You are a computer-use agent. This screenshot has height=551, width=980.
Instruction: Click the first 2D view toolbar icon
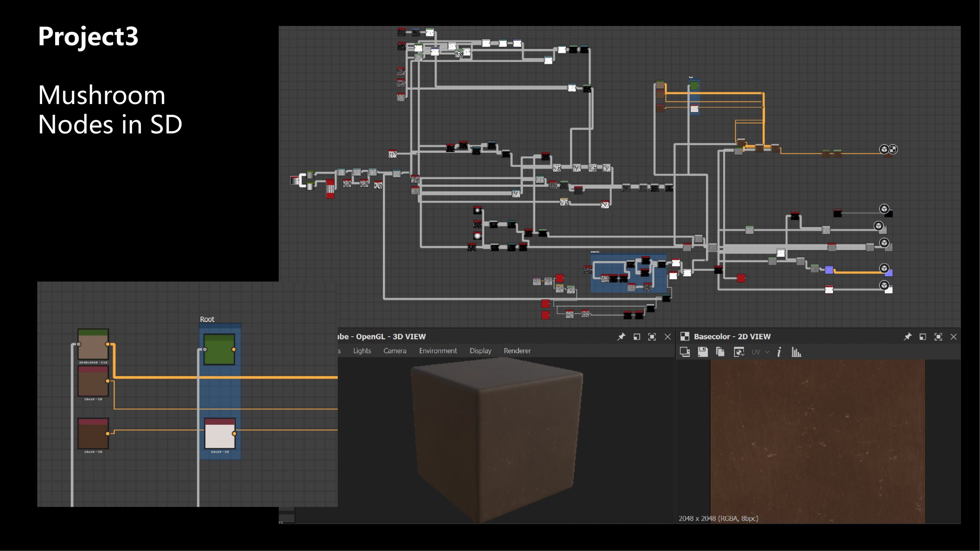(684, 352)
